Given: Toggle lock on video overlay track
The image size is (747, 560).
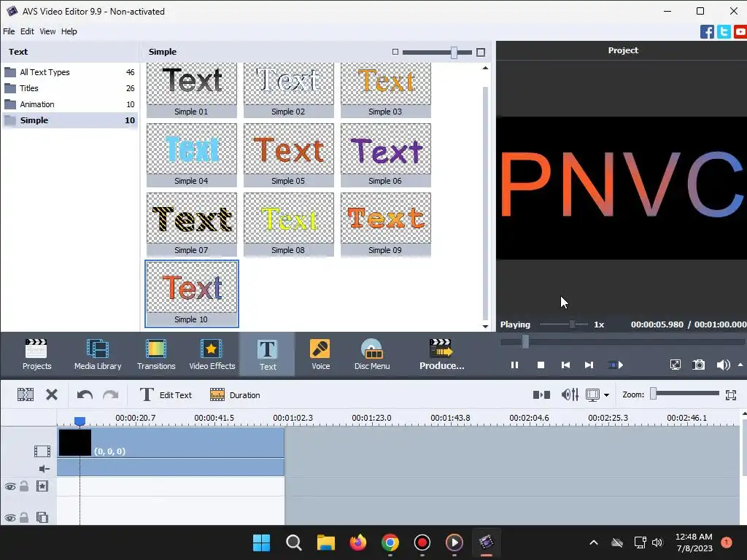Looking at the screenshot, I should (x=24, y=517).
